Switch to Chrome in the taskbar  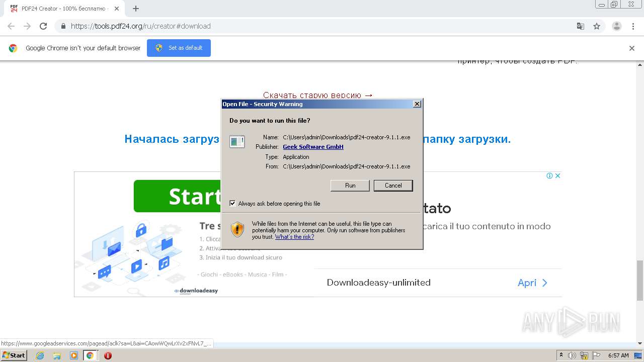pos(90,355)
